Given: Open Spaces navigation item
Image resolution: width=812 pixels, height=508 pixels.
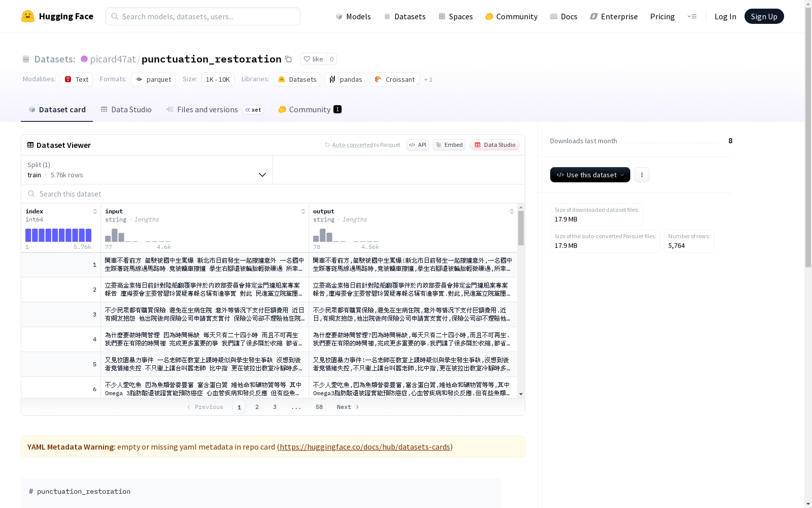Looking at the screenshot, I should coord(456,16).
